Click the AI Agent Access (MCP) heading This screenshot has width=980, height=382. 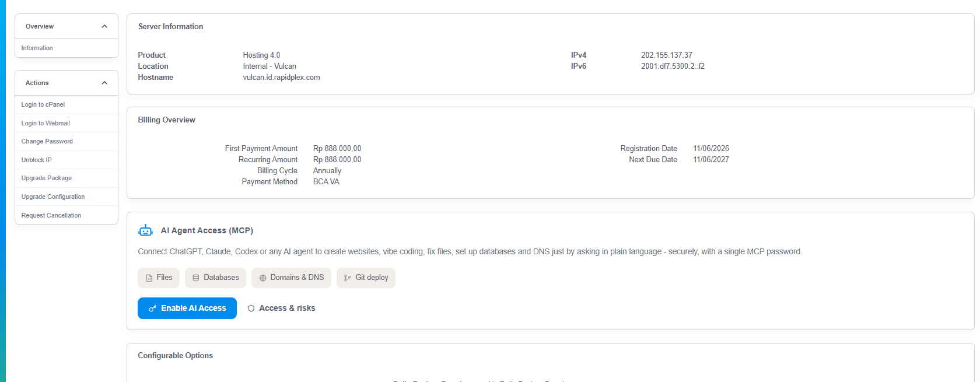click(x=207, y=231)
